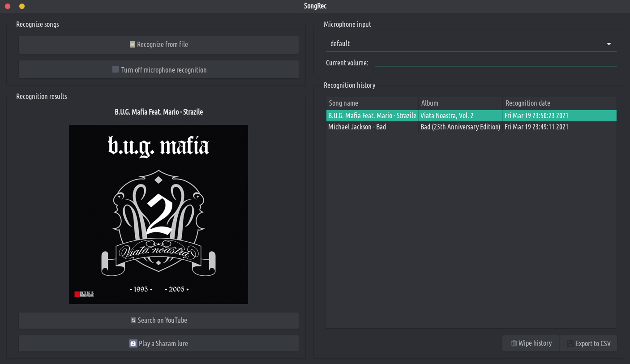
Task: Click the Recognize from file icon
Action: [x=132, y=45]
